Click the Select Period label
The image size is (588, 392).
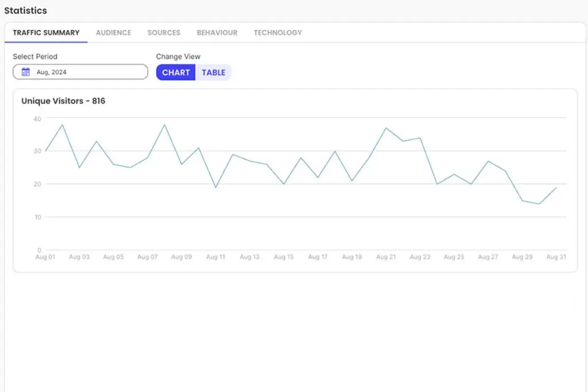35,57
